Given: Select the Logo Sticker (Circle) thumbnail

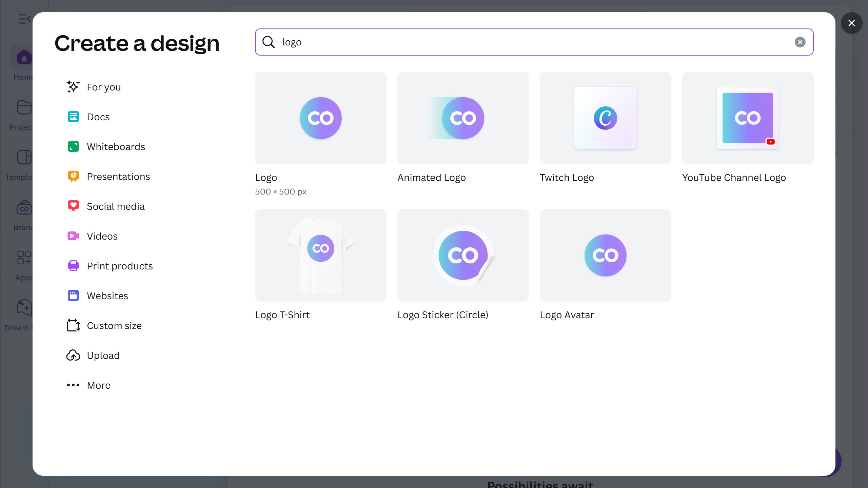Looking at the screenshot, I should 463,256.
